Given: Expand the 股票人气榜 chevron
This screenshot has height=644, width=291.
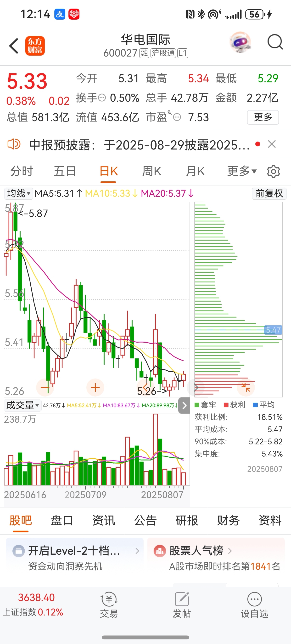Looking at the screenshot, I should click(x=230, y=551).
